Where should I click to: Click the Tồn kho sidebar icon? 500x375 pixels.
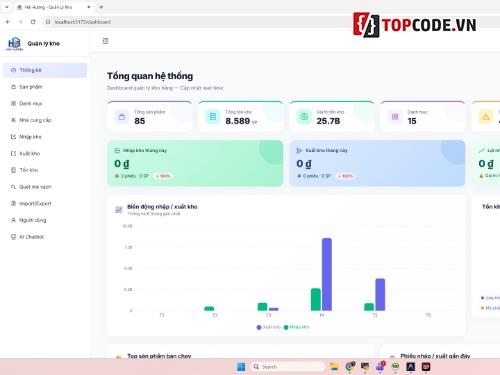[13, 170]
